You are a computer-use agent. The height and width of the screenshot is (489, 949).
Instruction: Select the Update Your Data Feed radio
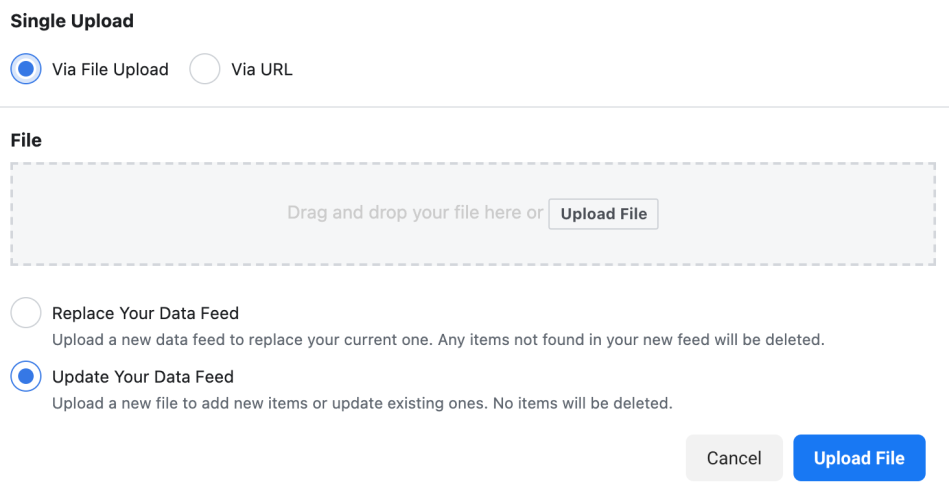pos(26,377)
